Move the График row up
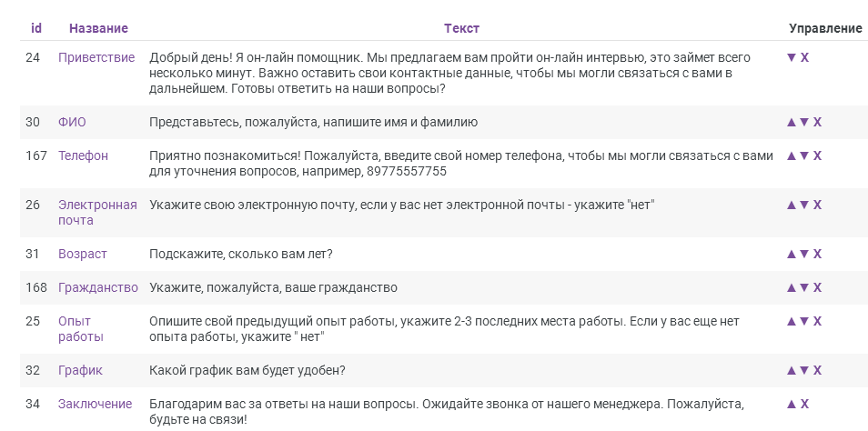Viewport: 868px width, 431px height. [791, 371]
